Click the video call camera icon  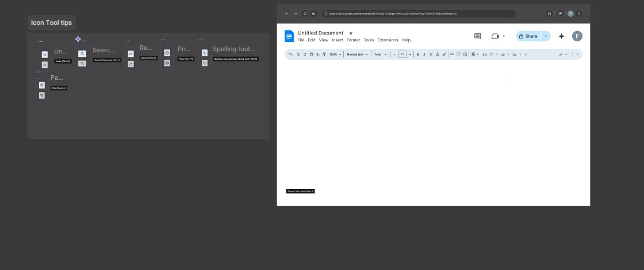click(x=495, y=36)
